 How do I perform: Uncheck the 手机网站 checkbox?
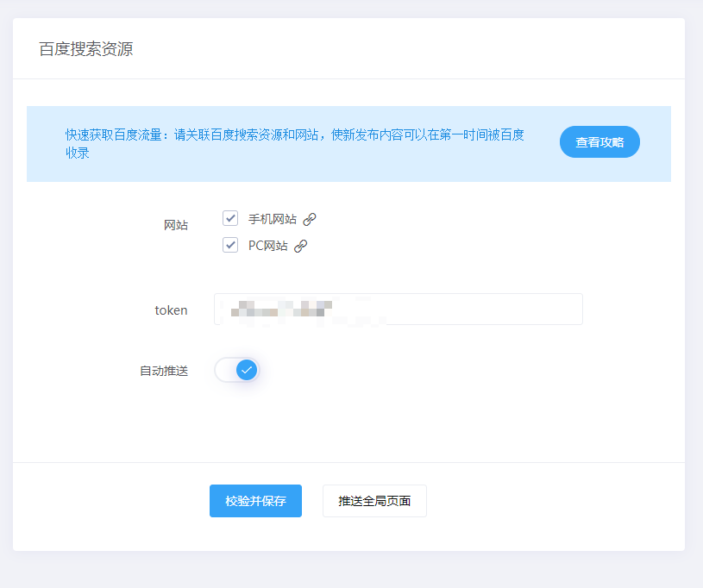click(230, 219)
